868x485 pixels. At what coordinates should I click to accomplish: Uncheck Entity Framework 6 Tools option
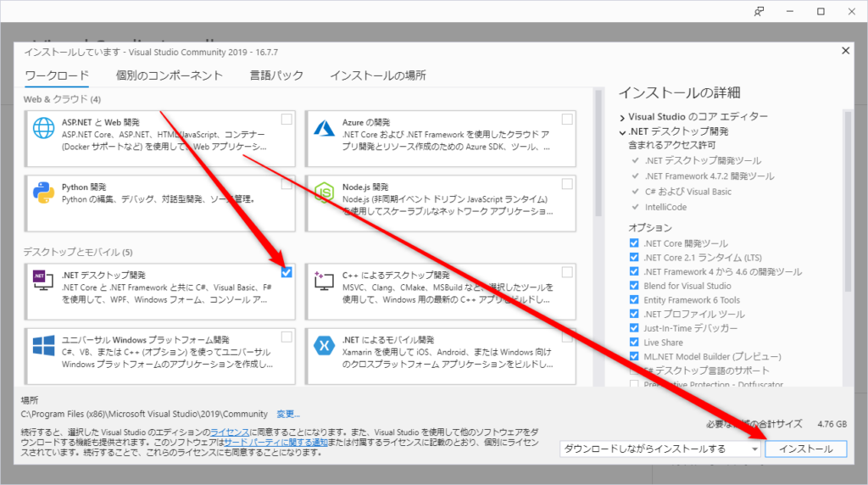(634, 299)
